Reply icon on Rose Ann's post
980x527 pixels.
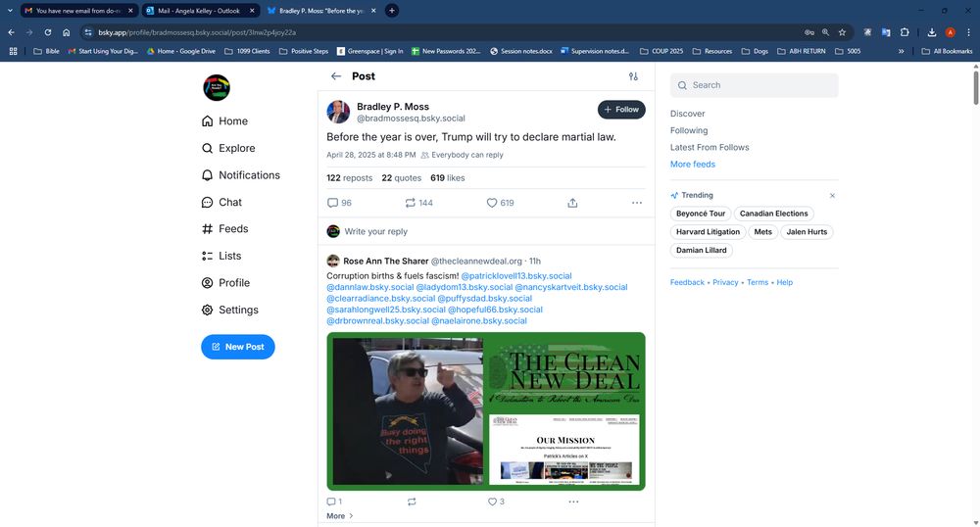334,502
